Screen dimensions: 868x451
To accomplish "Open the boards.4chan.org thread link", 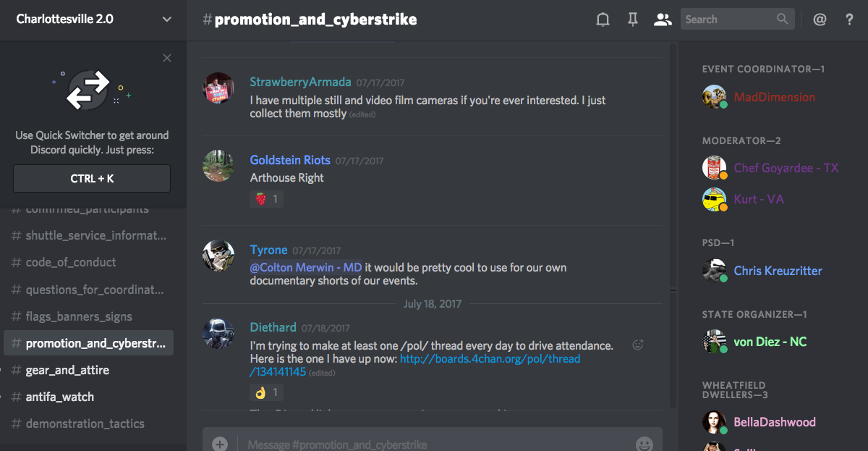I will pyautogui.click(x=415, y=366).
